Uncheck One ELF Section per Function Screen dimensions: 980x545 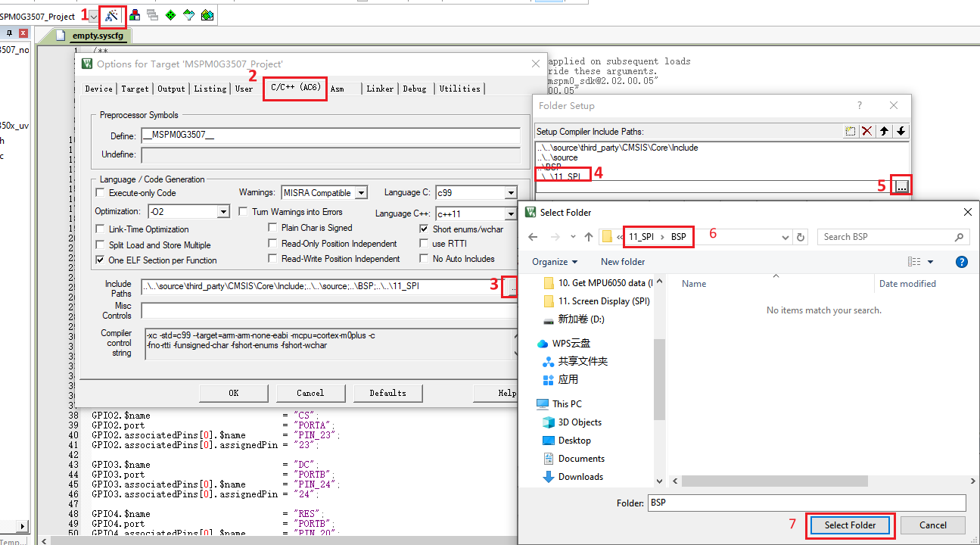pos(101,260)
